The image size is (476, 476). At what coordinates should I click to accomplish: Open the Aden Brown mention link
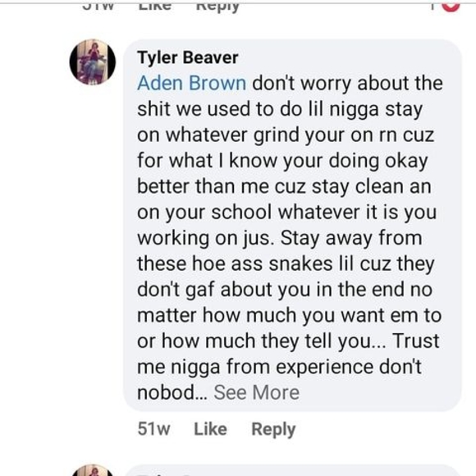191,83
